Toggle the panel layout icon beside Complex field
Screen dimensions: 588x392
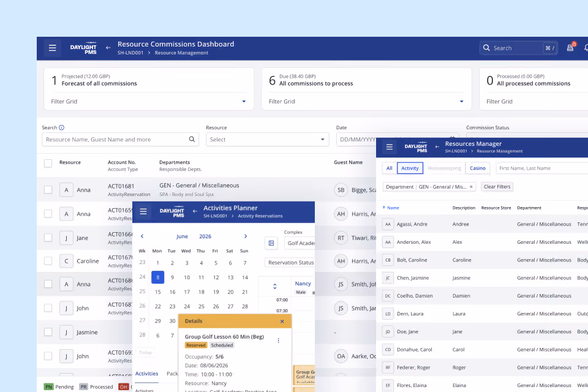coord(271,243)
